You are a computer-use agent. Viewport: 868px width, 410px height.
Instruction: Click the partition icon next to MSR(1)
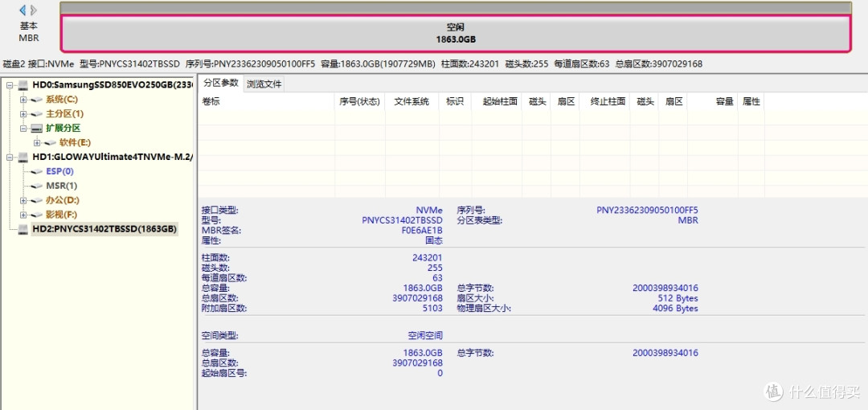(x=37, y=187)
